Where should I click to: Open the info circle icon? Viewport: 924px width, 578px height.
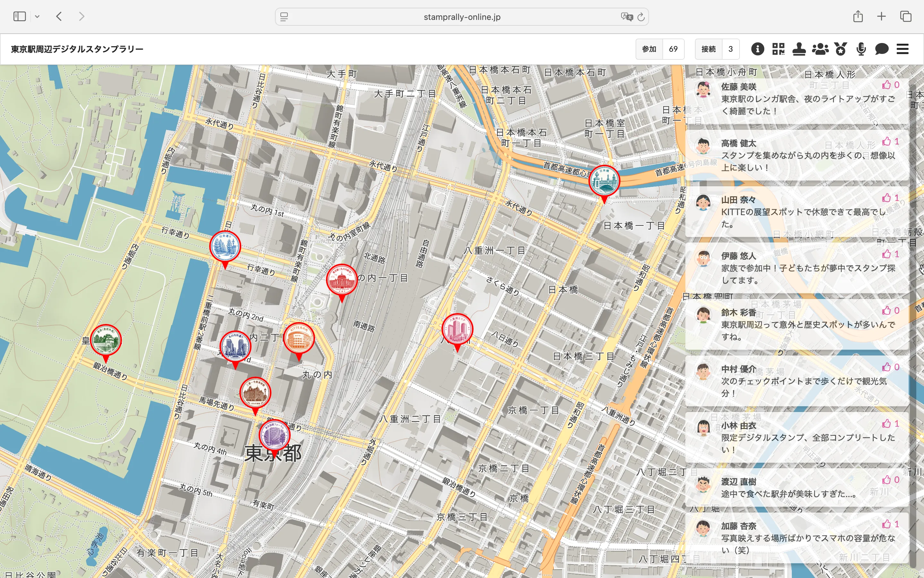pos(757,49)
